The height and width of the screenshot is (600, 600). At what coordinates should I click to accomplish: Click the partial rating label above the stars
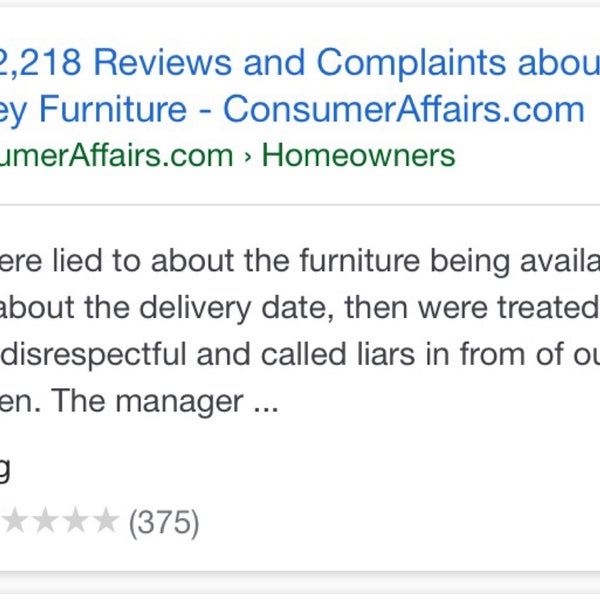pos(5,469)
